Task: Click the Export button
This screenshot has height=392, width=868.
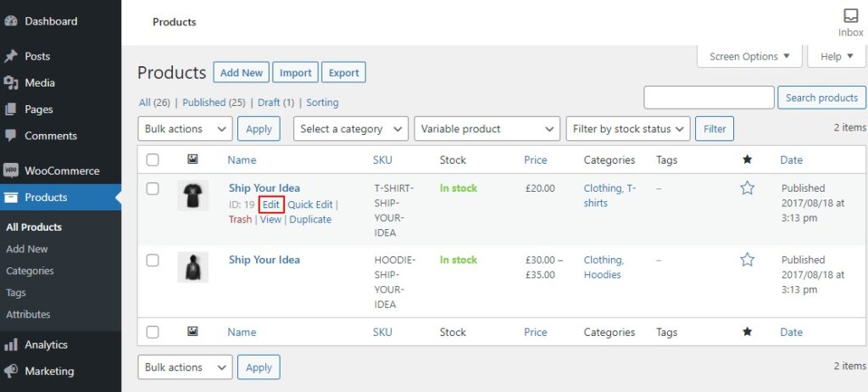Action: point(344,73)
